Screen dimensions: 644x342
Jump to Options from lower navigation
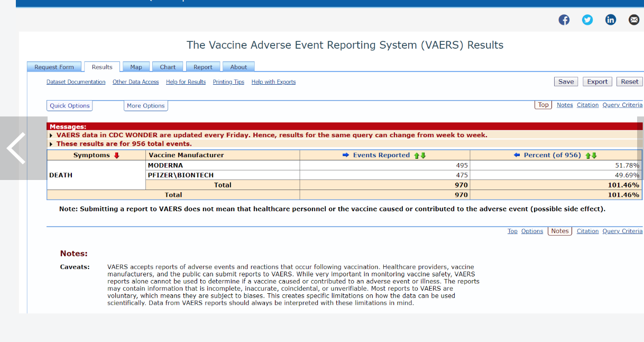pyautogui.click(x=532, y=231)
